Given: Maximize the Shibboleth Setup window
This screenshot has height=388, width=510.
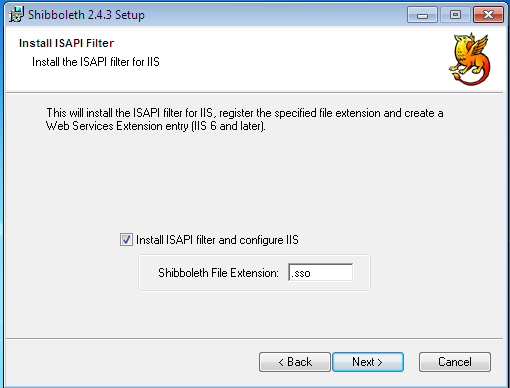Looking at the screenshot, I should coord(455,15).
